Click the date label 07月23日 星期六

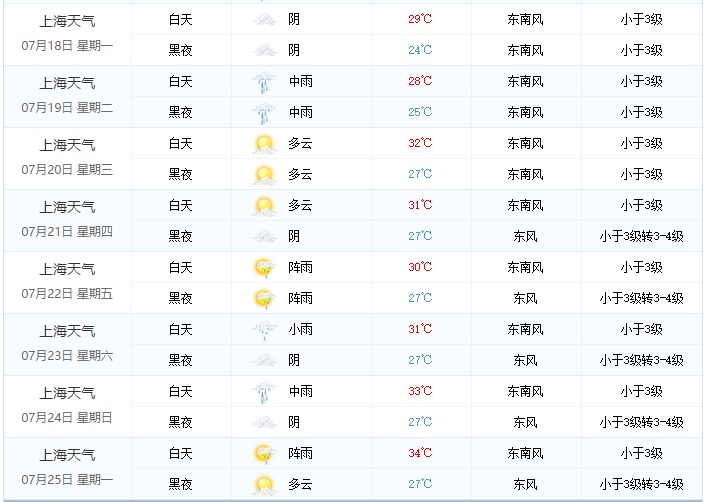67,356
